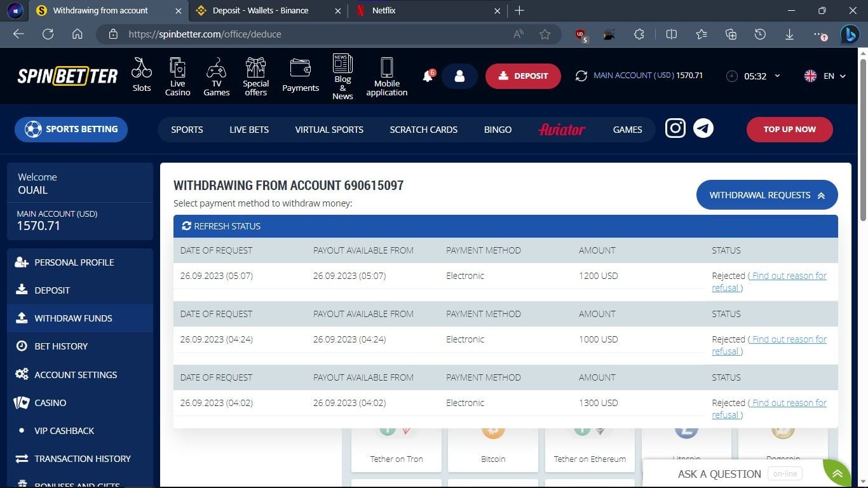The width and height of the screenshot is (868, 488).
Task: Open Personal Profile in sidebar
Action: click(80, 262)
